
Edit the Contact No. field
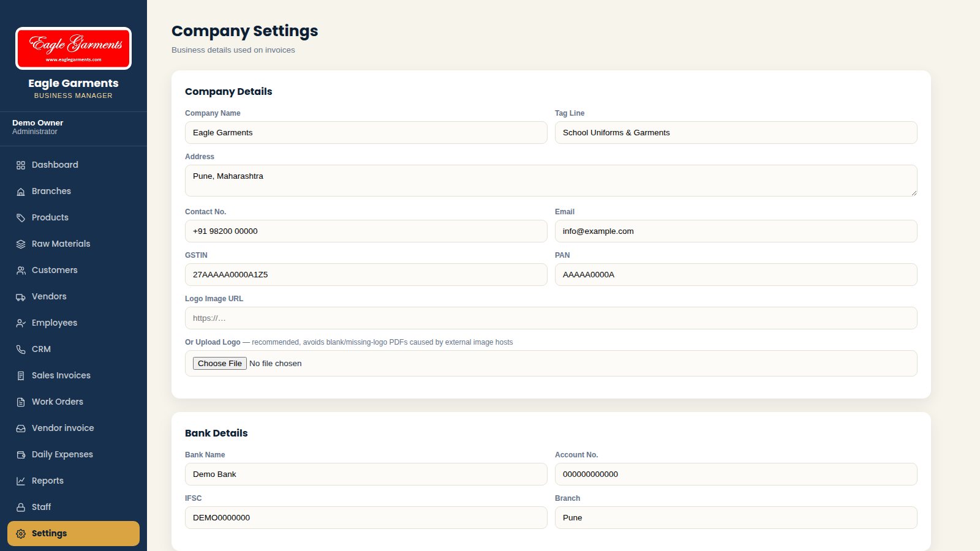366,231
